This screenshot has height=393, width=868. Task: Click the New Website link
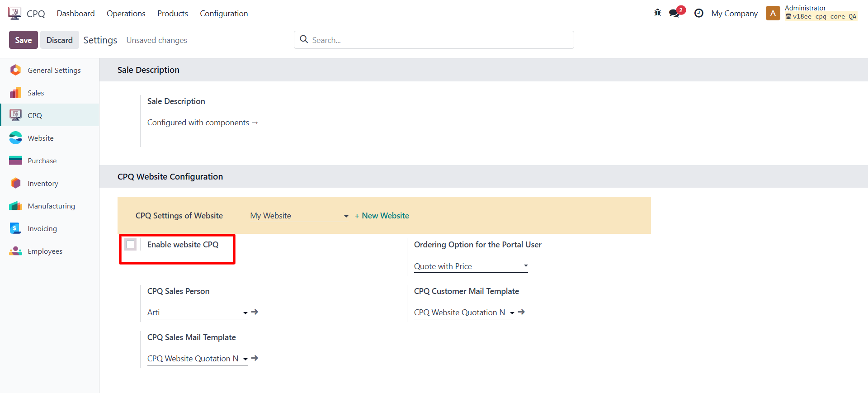[382, 216]
